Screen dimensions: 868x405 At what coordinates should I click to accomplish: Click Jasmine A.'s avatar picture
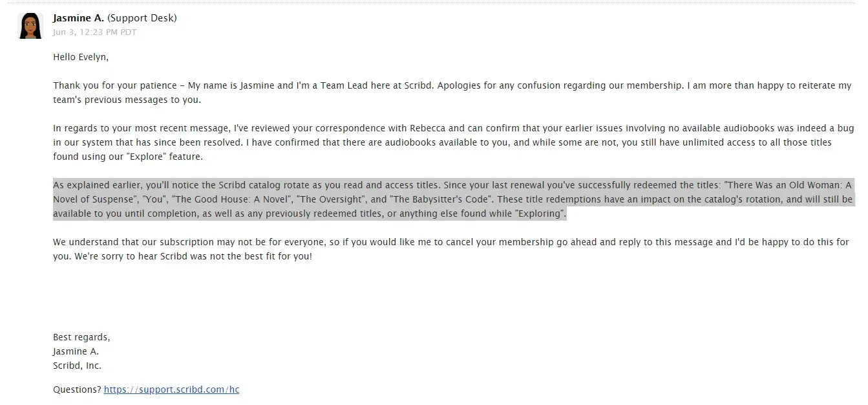point(30,26)
